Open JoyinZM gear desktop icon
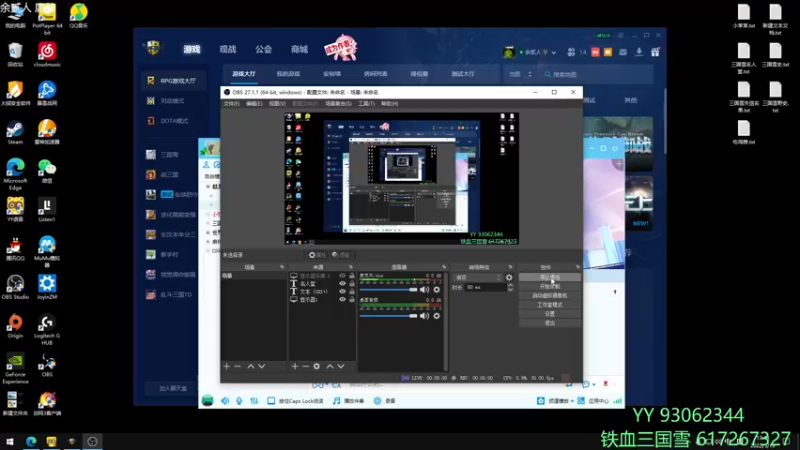800x450 pixels. click(47, 287)
